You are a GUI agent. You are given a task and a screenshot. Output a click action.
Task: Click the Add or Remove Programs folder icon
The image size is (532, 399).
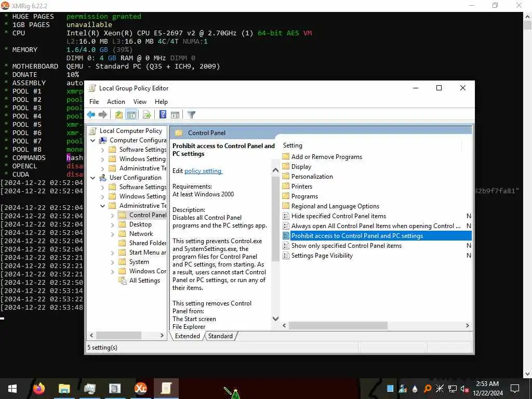click(x=286, y=157)
